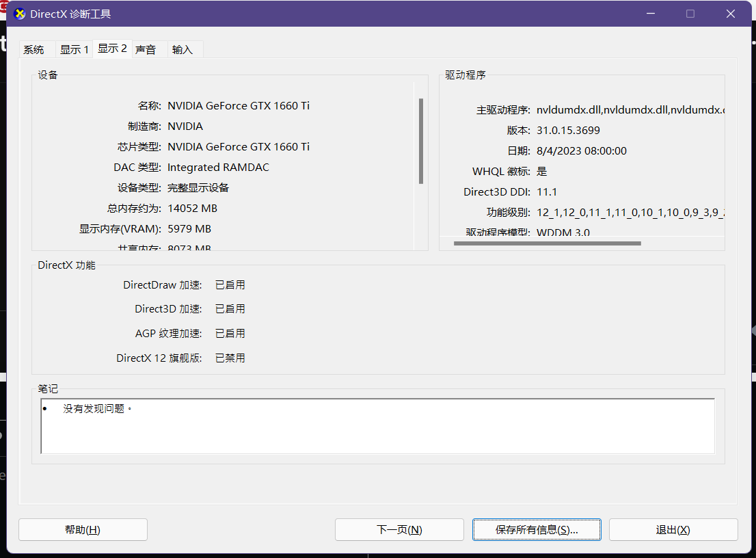Exit with the 退出(X) button

673,529
